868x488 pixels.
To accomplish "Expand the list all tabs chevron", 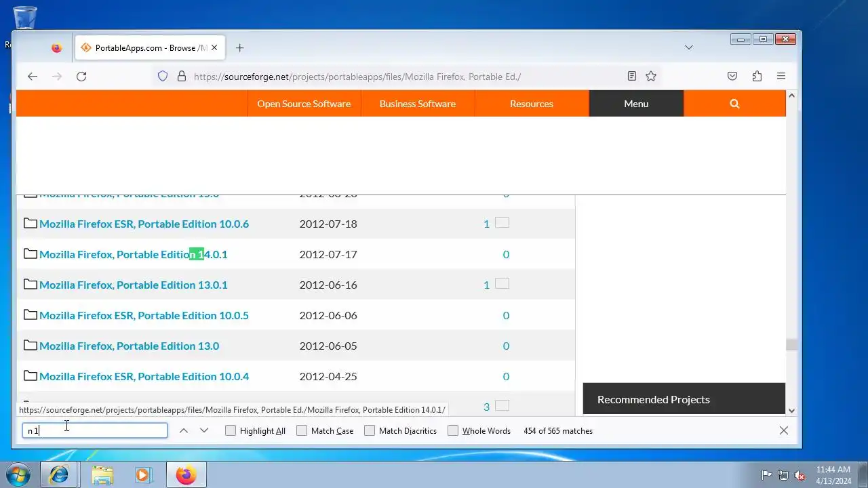I will pos(689,47).
